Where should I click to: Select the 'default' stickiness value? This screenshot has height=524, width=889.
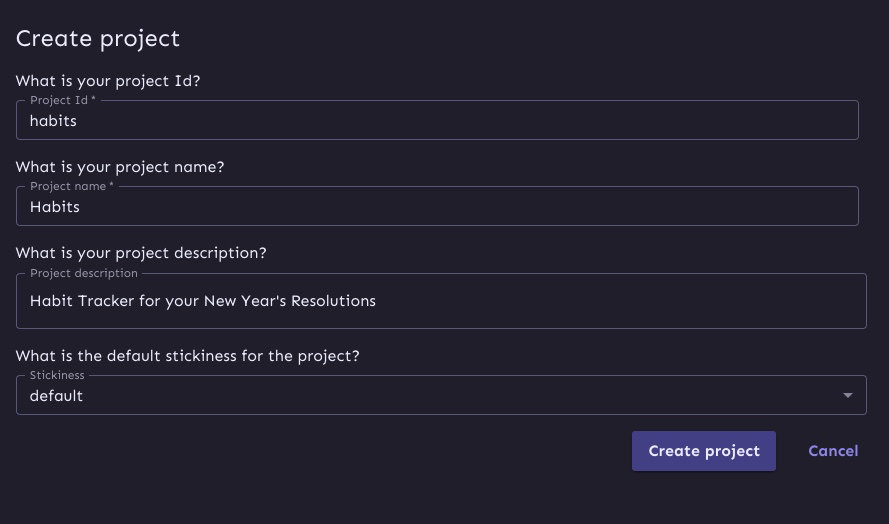tap(56, 396)
